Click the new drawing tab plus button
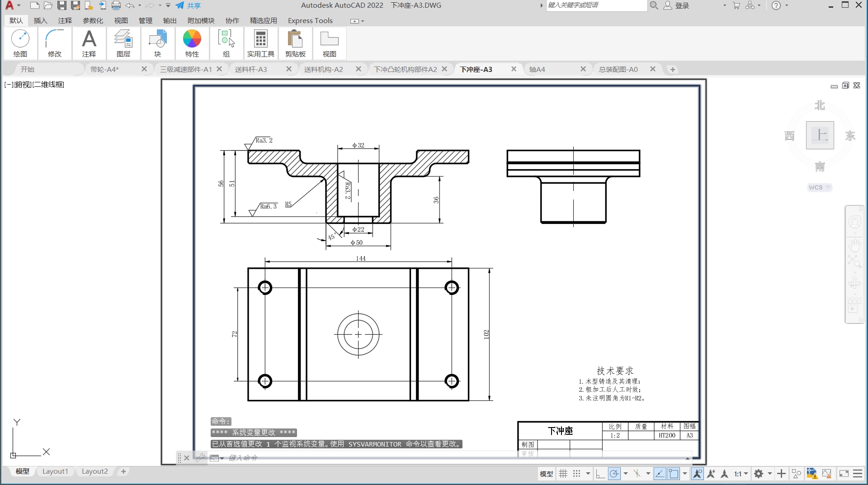This screenshot has width=868, height=485. [x=673, y=69]
